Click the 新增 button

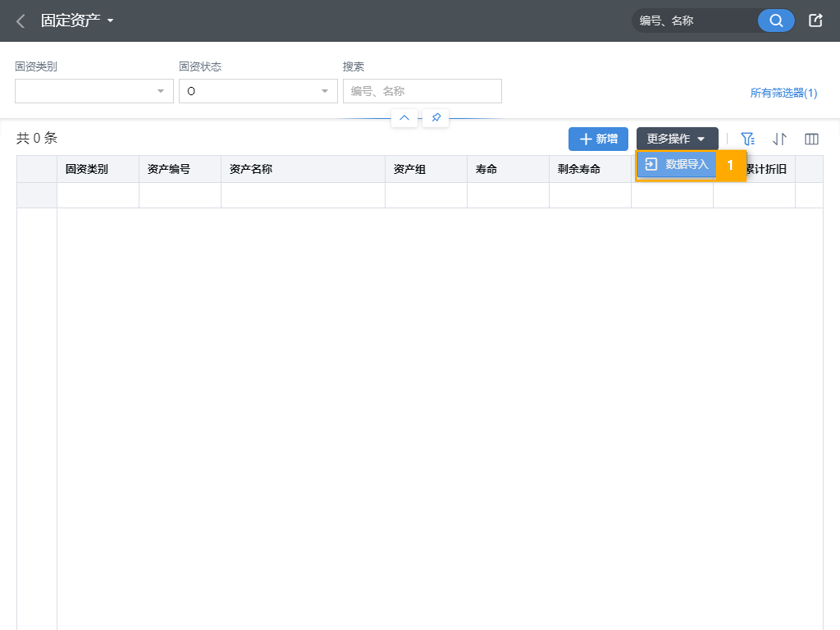598,139
